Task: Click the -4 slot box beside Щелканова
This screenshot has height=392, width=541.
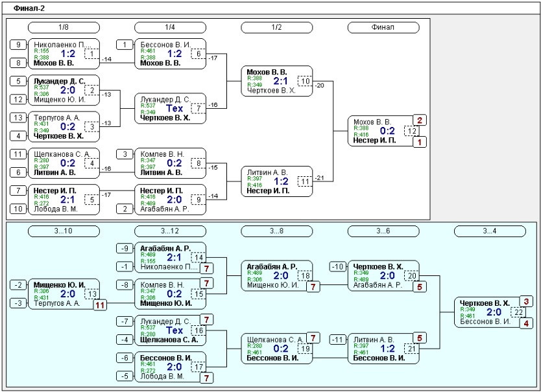Action: [x=125, y=340]
